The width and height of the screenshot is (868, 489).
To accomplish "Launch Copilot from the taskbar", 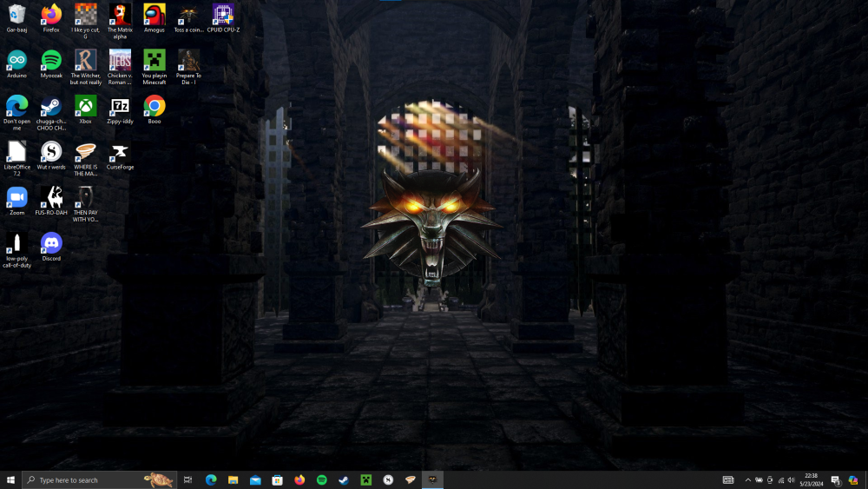I will coord(853,479).
